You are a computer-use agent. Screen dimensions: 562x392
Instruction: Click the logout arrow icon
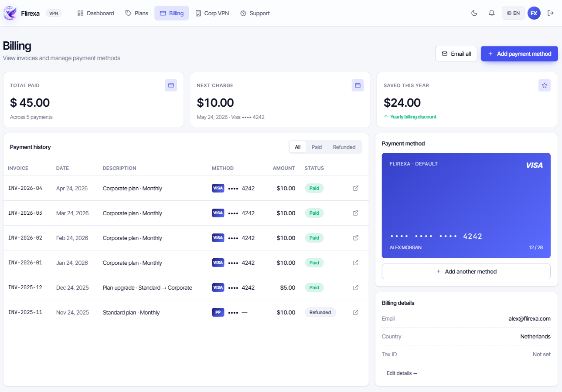coord(551,13)
